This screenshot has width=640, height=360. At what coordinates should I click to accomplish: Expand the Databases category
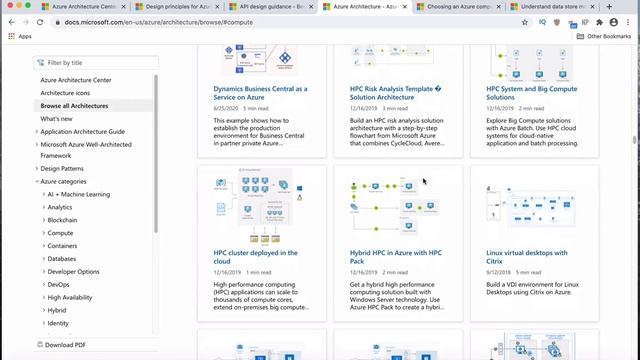[44, 259]
